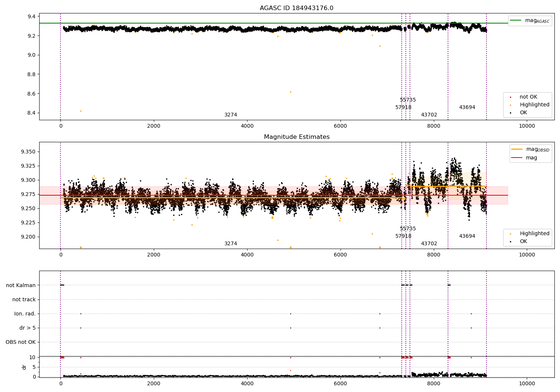Click the "dr > 5" axis label
The width and height of the screenshot is (560, 392).
pos(28,328)
